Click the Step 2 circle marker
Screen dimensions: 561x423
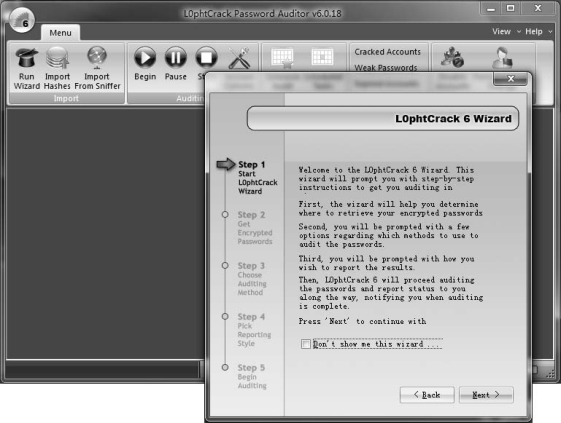click(x=225, y=215)
